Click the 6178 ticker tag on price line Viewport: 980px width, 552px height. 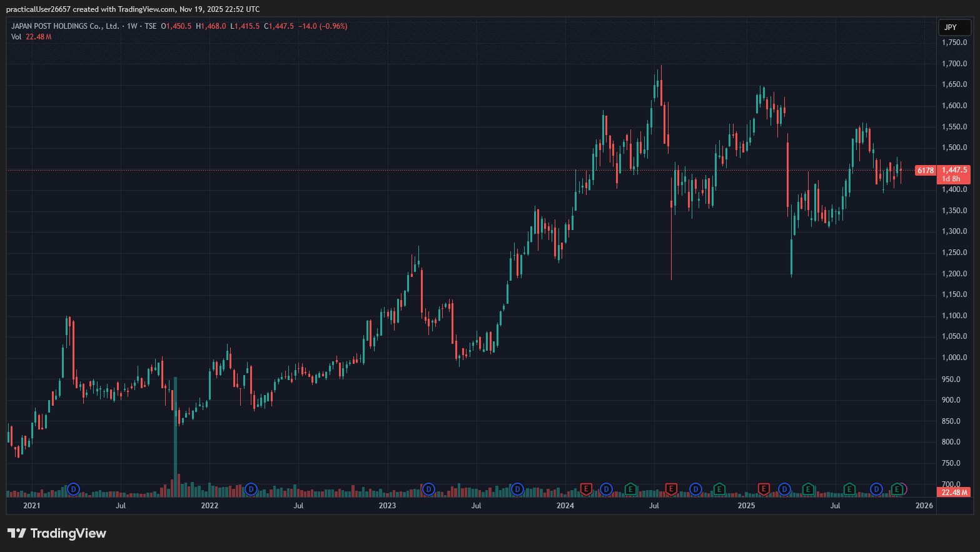926,171
